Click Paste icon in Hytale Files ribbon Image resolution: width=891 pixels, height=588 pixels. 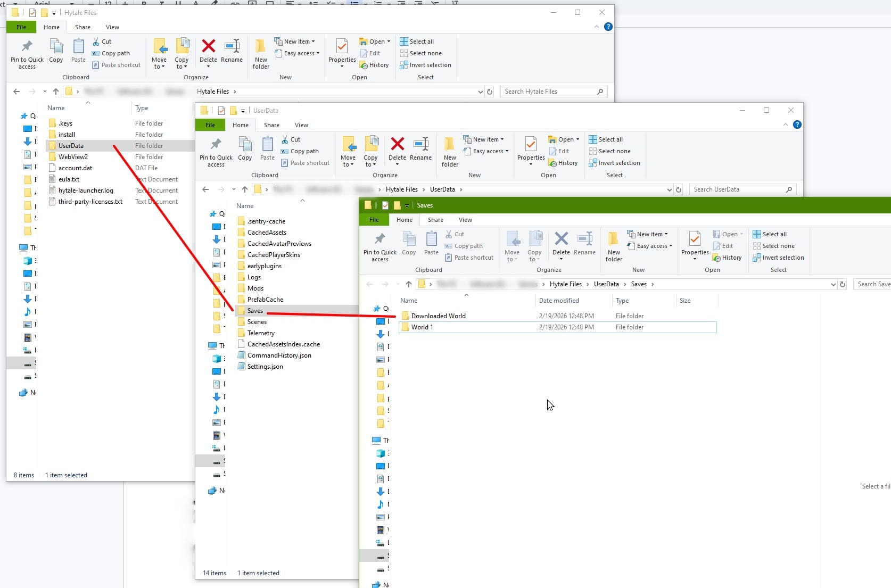(x=78, y=51)
